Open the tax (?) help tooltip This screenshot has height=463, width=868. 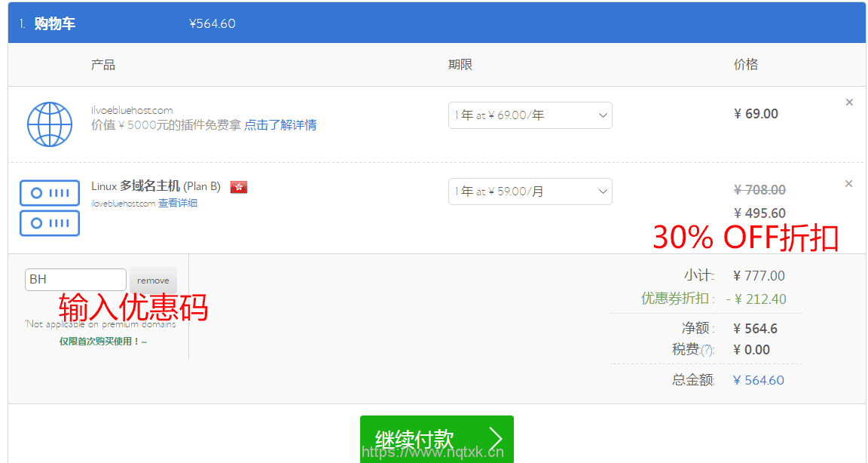coord(707,351)
